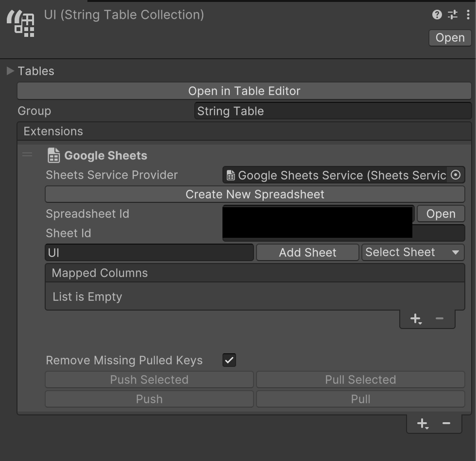Viewport: 476px width, 461px height.
Task: Open the preset selector sliders icon
Action: pos(453,15)
